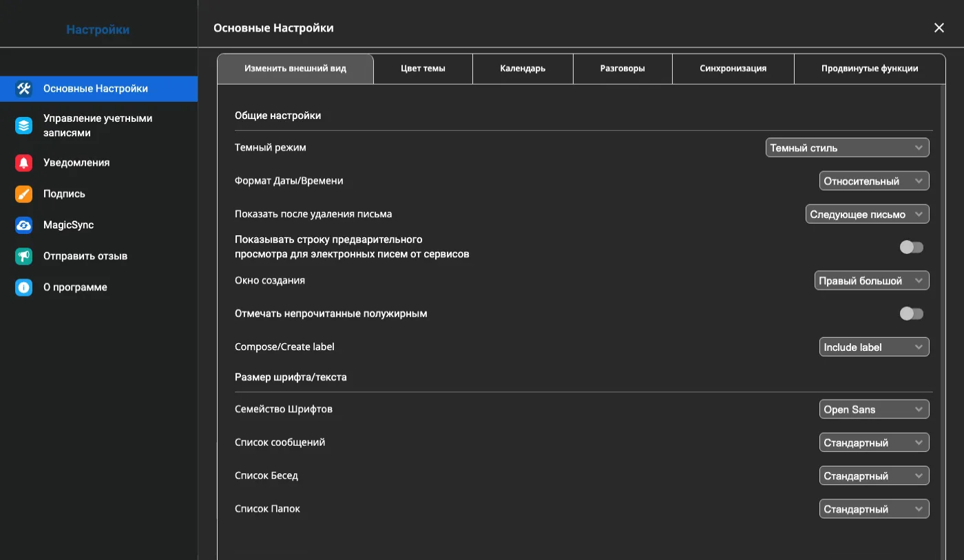964x560 pixels.
Task: Open Управление учетными записями section
Action: (x=98, y=126)
